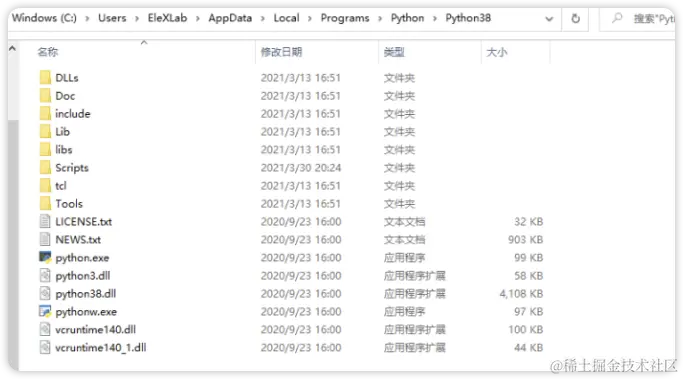Screen dimensions: 683x379
Task: Select the Scripts folder icon
Action: pyautogui.click(x=45, y=168)
